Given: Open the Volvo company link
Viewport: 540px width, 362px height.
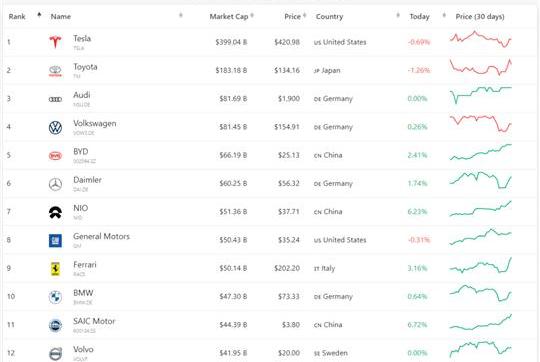Looking at the screenshot, I should tap(83, 349).
